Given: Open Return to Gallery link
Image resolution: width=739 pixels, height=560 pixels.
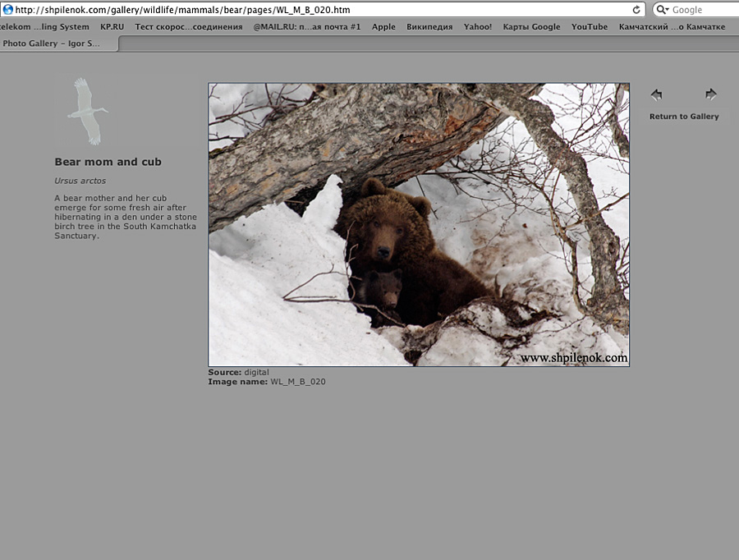Looking at the screenshot, I should [x=683, y=117].
